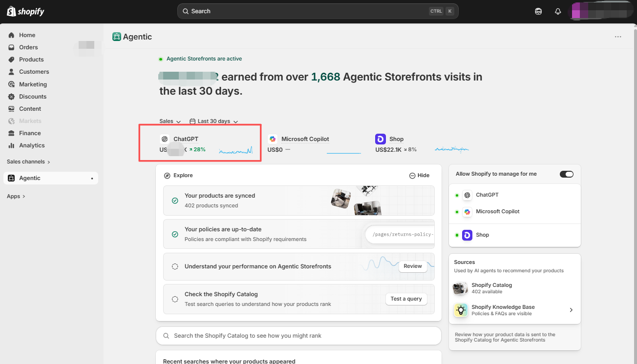637x364 pixels.
Task: Open the Sales metric dropdown
Action: pos(170,121)
